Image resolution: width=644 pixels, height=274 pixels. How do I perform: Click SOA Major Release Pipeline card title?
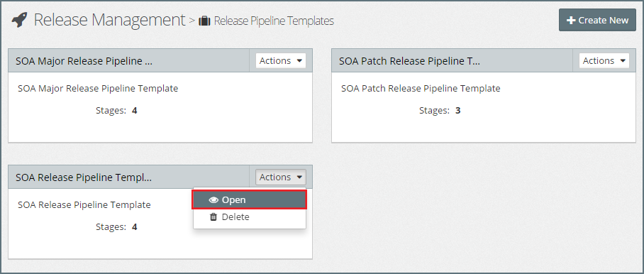click(x=84, y=61)
